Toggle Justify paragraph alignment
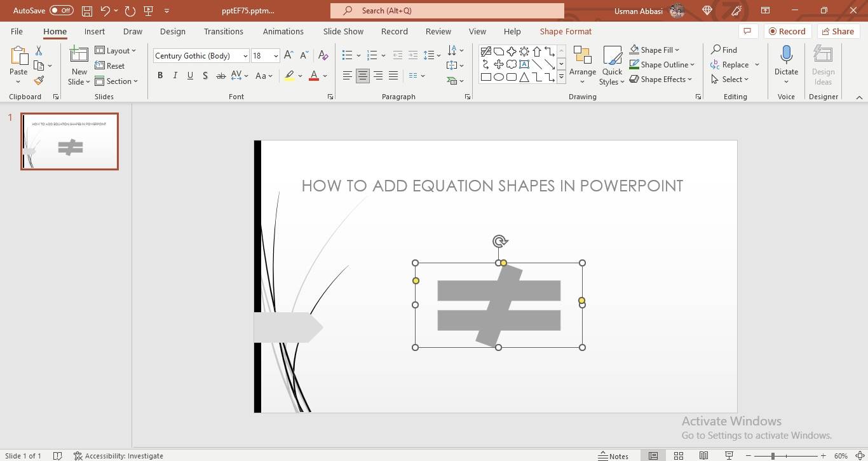The height and width of the screenshot is (461, 868). tap(393, 76)
